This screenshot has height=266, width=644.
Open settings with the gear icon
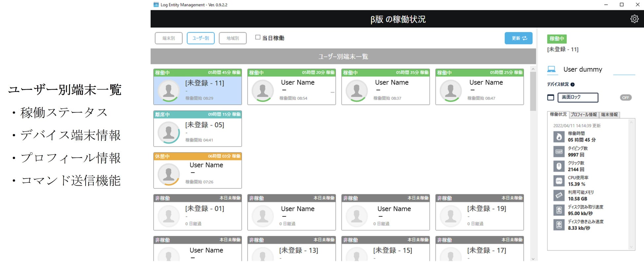634,19
